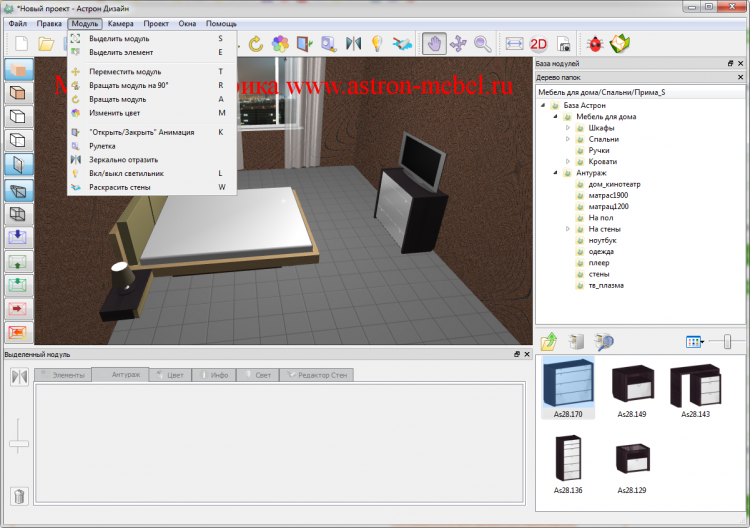The image size is (750, 528).
Task: Collapse the Антураж tree branch
Action: (x=555, y=172)
